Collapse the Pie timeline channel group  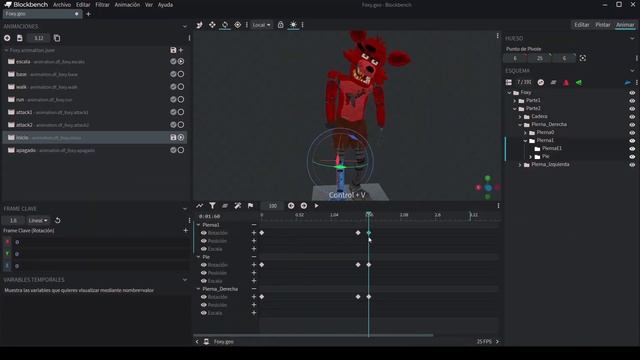(198, 257)
